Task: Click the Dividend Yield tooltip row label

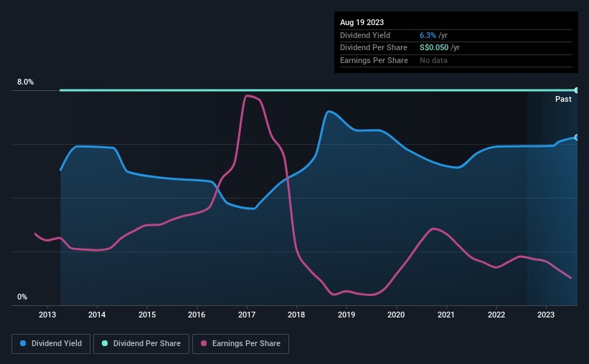Action: click(365, 35)
